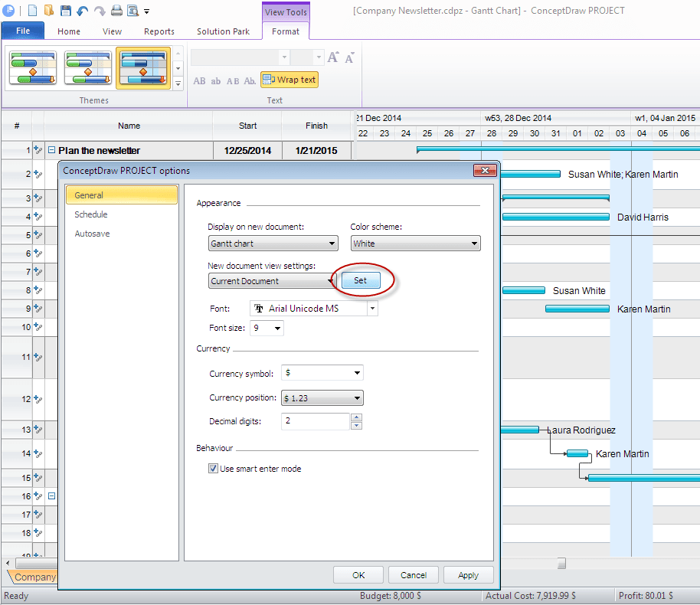This screenshot has width=700, height=605.
Task: Click the New document icon
Action: [33, 10]
